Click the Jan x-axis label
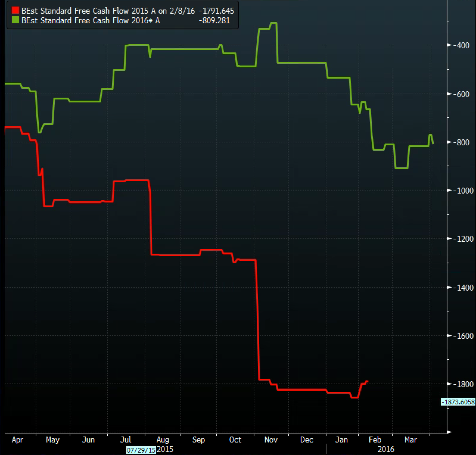 (341, 440)
